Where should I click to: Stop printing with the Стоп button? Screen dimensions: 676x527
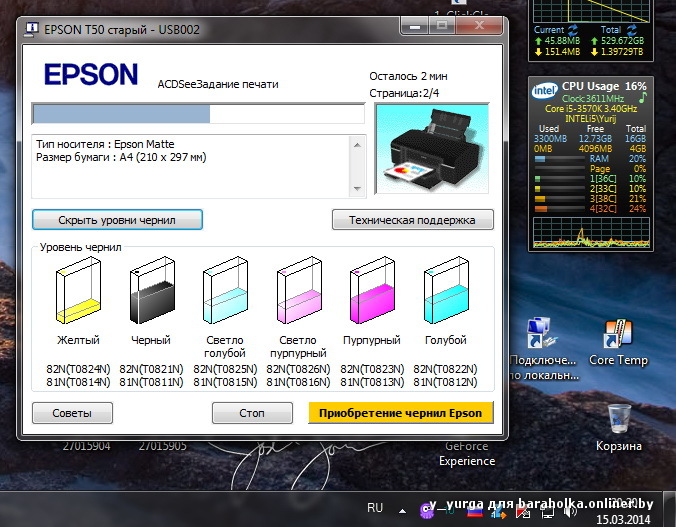click(252, 413)
